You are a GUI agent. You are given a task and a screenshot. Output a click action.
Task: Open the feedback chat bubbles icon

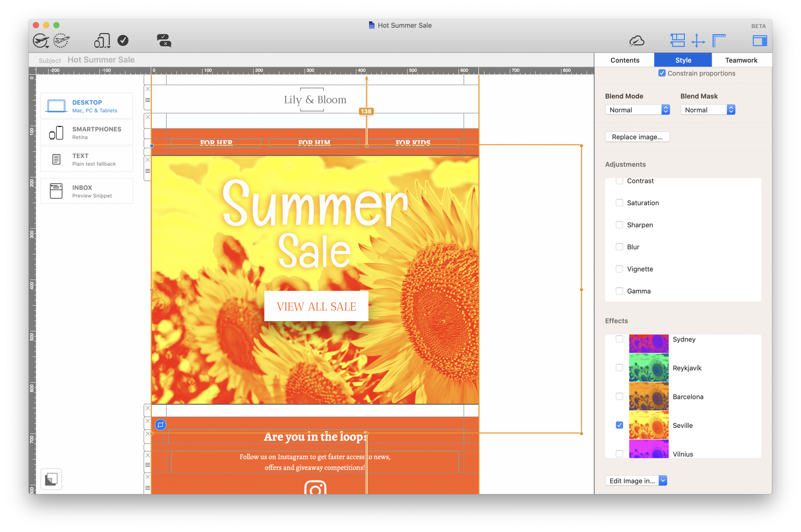pos(164,40)
